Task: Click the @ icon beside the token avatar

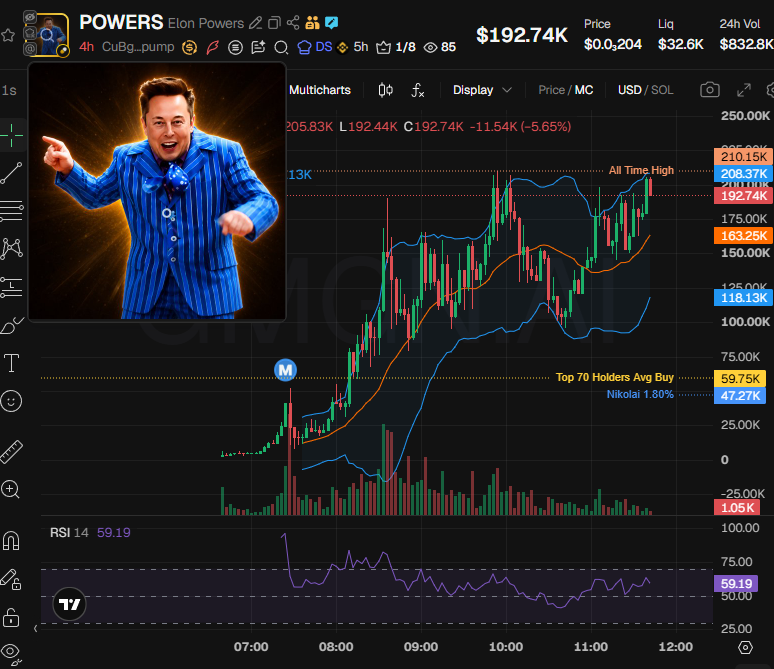Action: pyautogui.click(x=30, y=48)
